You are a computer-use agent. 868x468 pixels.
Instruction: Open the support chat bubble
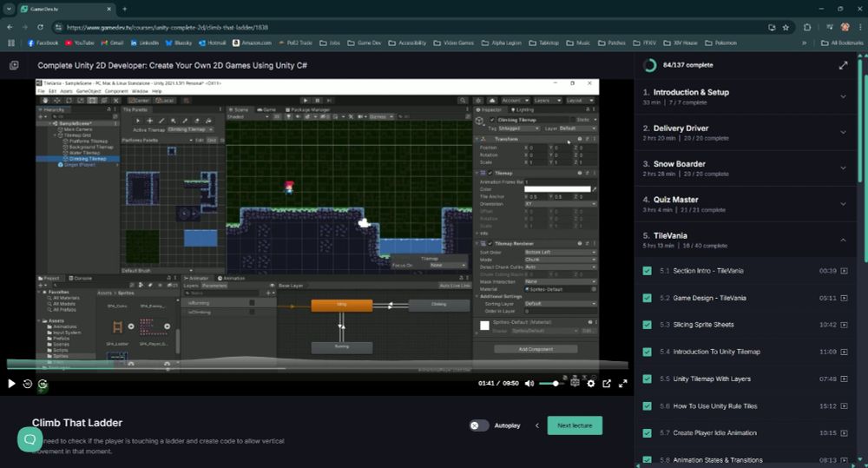[30, 439]
